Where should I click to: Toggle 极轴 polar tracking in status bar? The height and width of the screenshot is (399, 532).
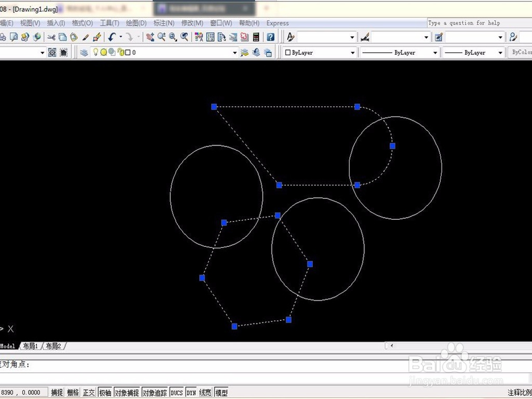pyautogui.click(x=105, y=393)
